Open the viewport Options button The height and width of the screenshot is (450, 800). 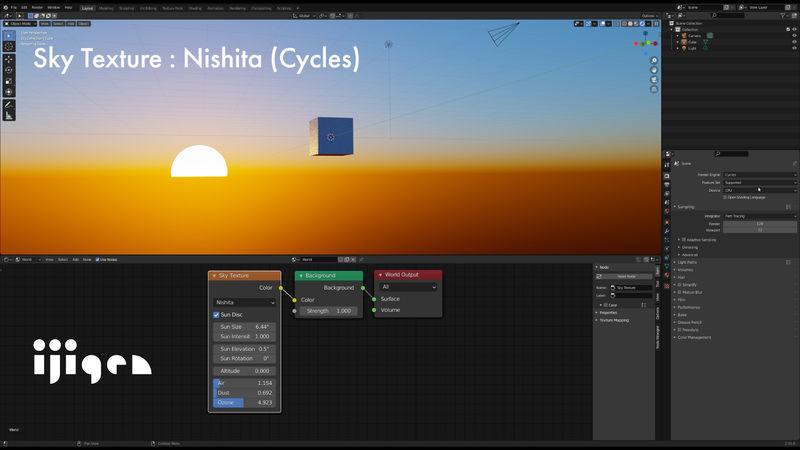(648, 16)
